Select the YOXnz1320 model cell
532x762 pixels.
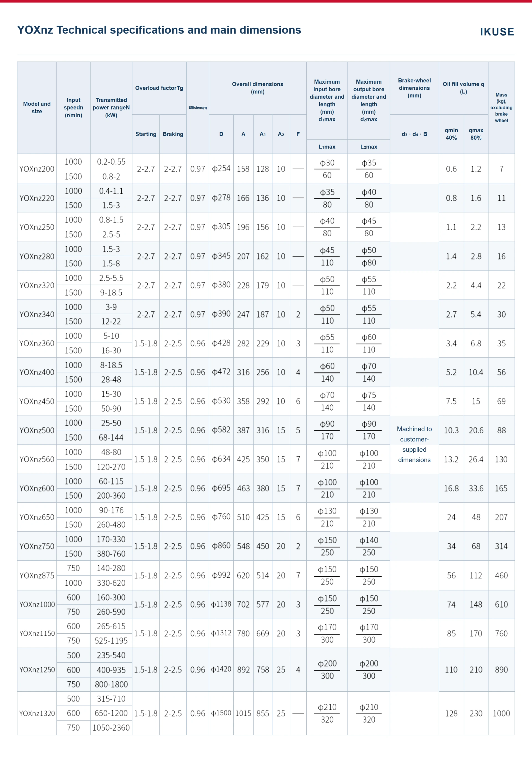click(x=37, y=713)
